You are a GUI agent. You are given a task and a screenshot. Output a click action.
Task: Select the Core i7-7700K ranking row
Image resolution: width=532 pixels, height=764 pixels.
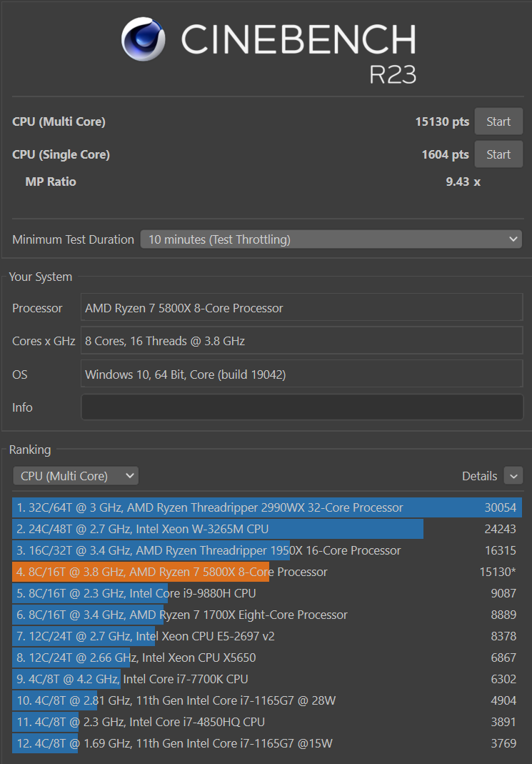267,679
